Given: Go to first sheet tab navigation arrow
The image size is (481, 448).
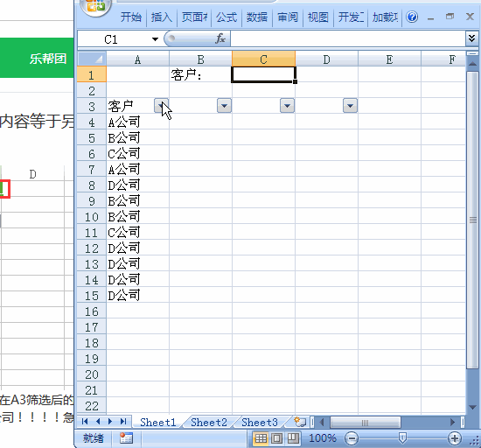Looking at the screenshot, I should [85, 421].
